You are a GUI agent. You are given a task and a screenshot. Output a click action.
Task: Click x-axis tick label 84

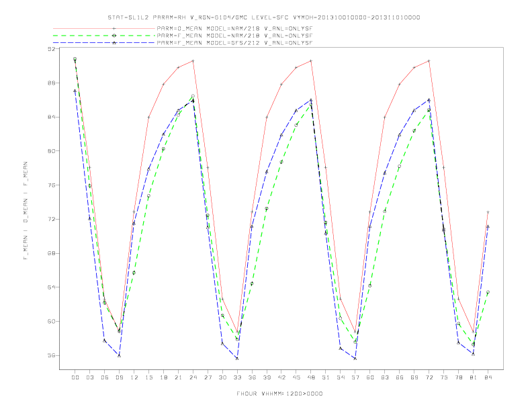(488, 377)
